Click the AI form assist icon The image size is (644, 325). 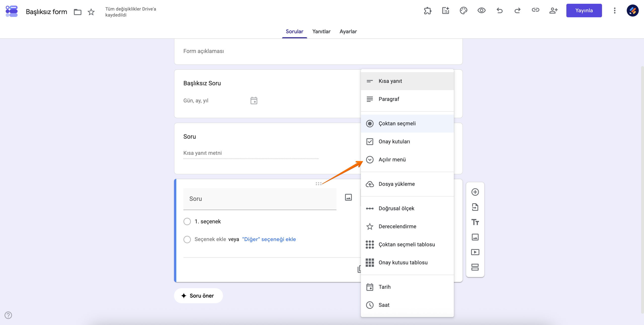point(446,11)
